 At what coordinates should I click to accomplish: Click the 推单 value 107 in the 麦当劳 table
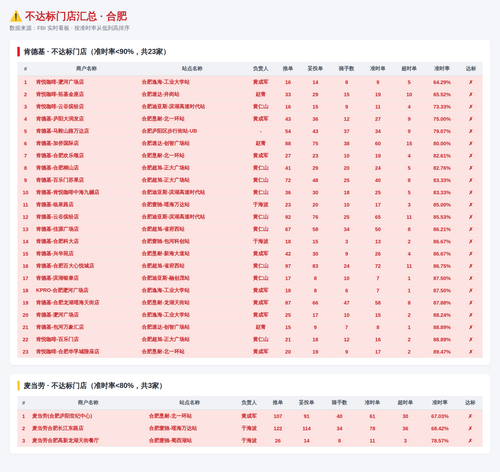278,416
